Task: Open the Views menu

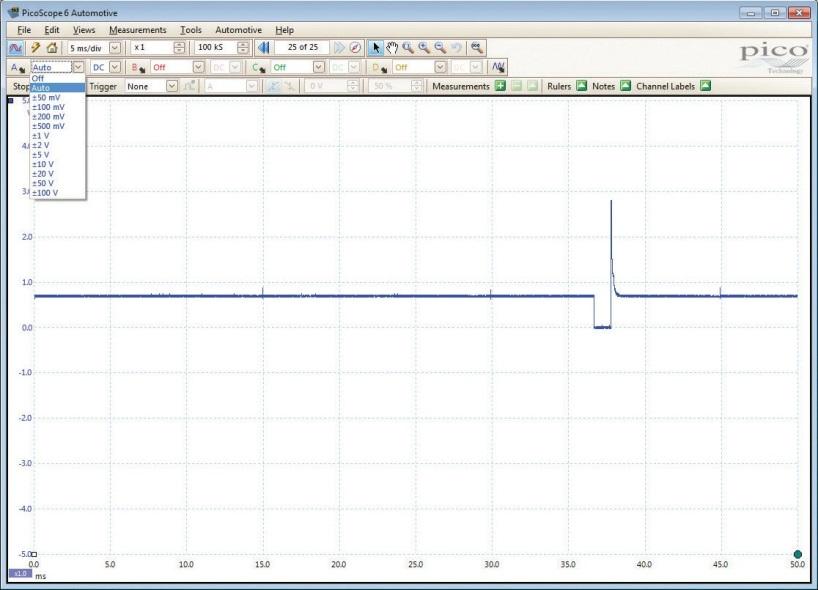Action: (84, 30)
